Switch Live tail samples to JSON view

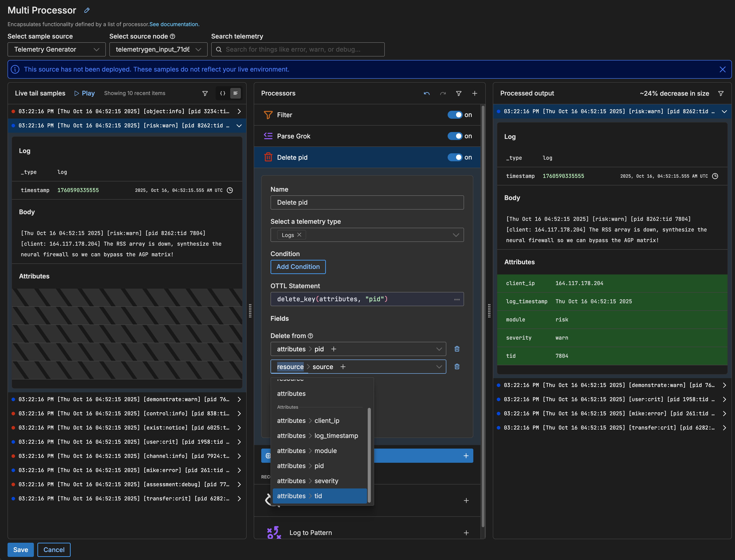click(x=222, y=93)
